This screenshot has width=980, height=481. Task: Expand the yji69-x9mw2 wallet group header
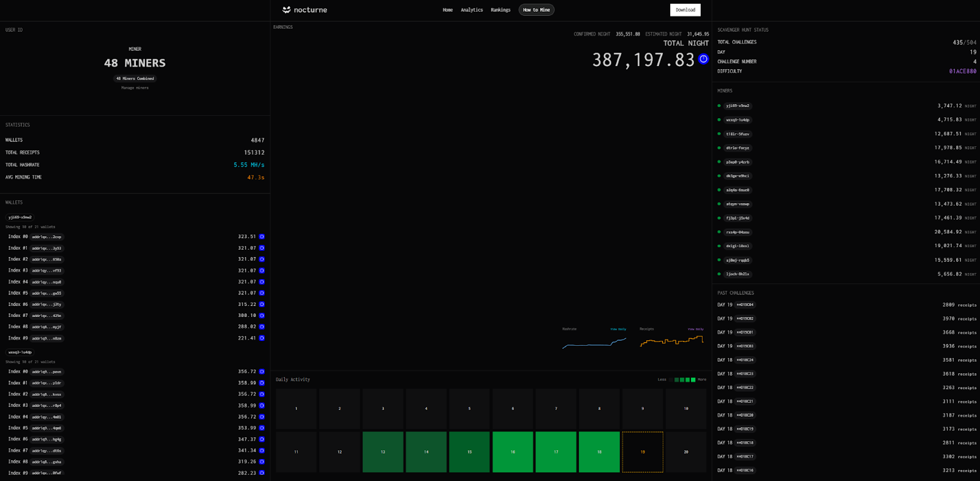click(20, 217)
